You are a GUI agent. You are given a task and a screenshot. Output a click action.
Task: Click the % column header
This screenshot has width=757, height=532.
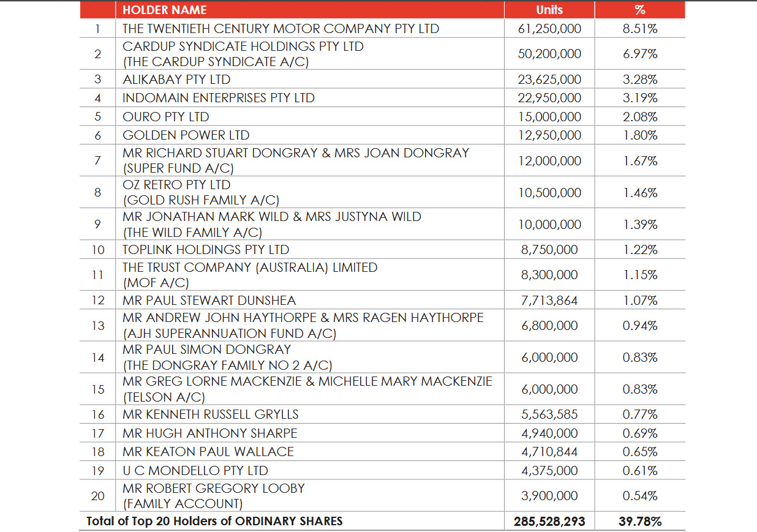(x=640, y=10)
